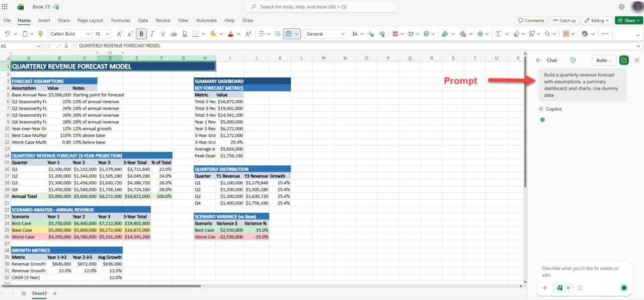This screenshot has width=644, height=300.
Task: Click the Format as Table icon
Action: click(427, 34)
